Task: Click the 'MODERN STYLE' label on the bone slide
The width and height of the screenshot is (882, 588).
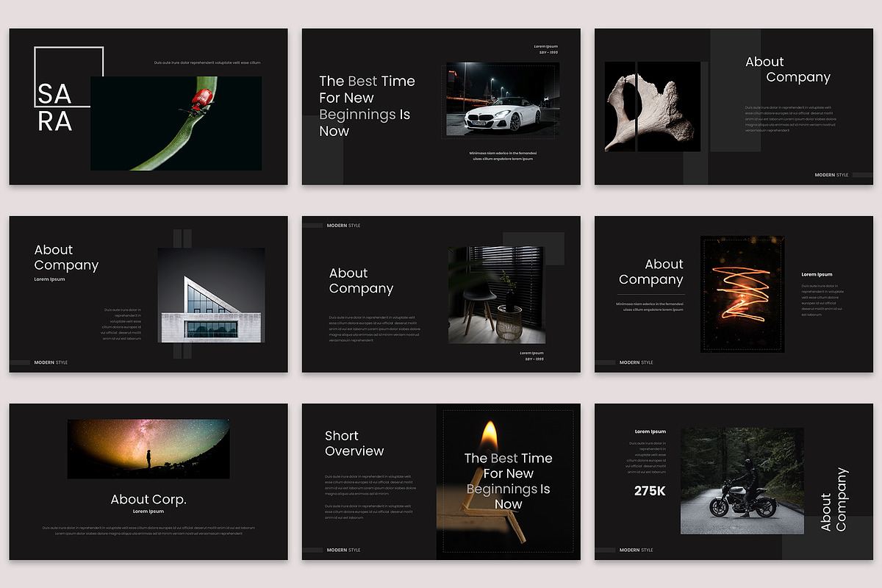Action: (x=831, y=175)
